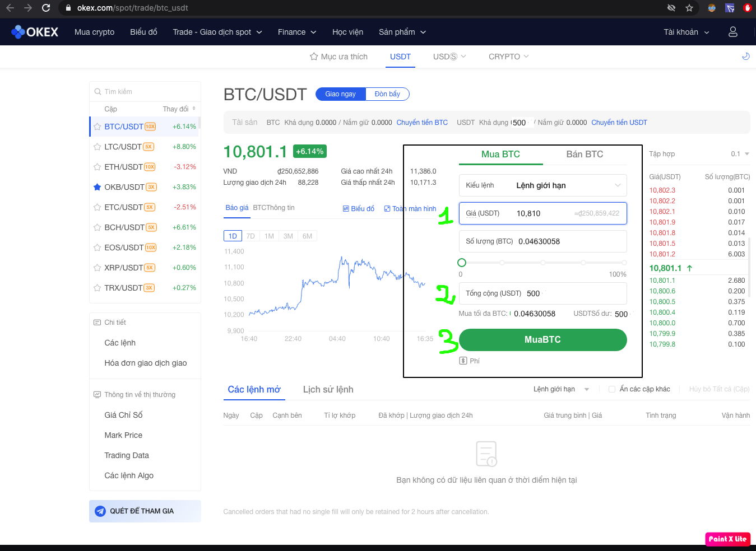The image size is (756, 551).
Task: Open USDⓈ market dropdown
Action: point(449,57)
